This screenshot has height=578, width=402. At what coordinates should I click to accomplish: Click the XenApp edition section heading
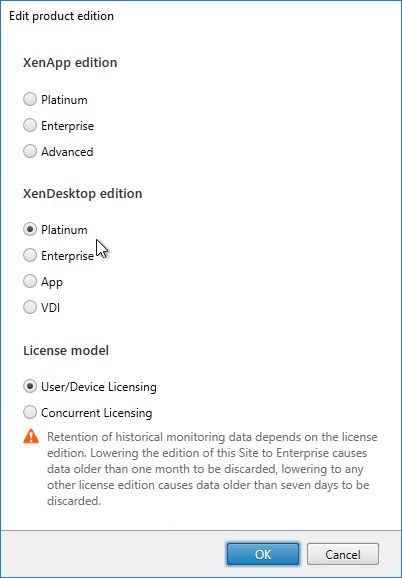70,62
